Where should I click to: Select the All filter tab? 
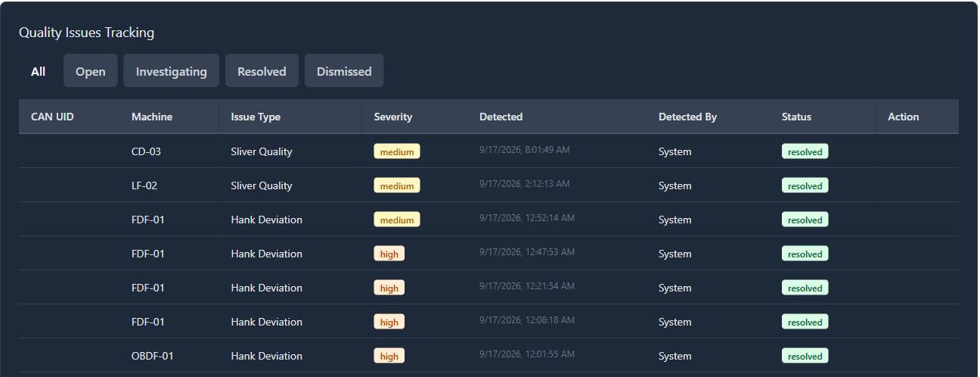38,71
